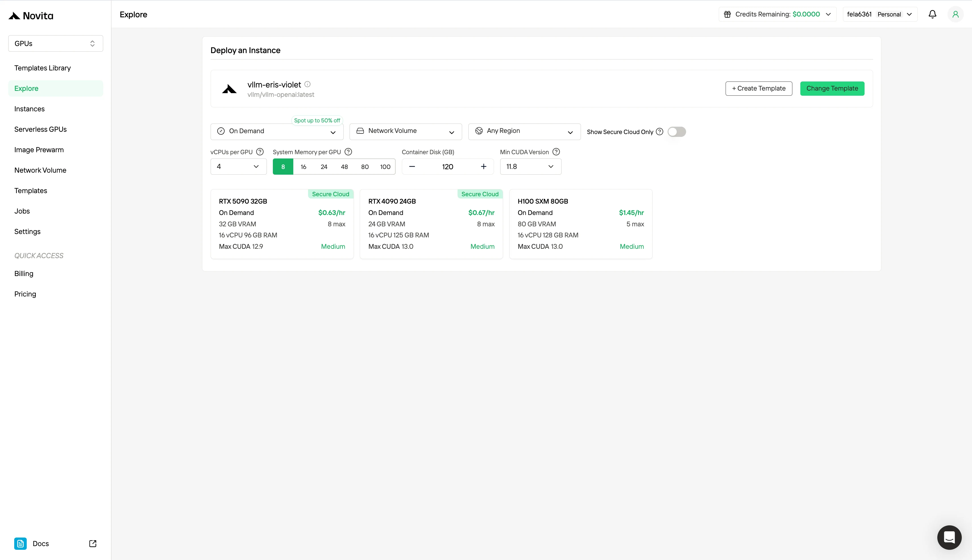This screenshot has width=972, height=560.
Task: Click the Docs external link icon
Action: [93, 544]
